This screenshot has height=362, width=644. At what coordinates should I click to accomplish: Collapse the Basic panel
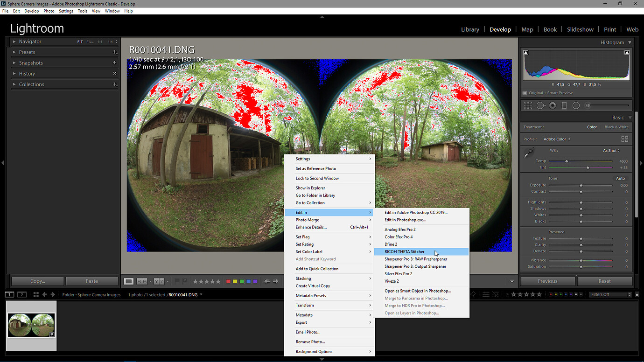click(630, 118)
